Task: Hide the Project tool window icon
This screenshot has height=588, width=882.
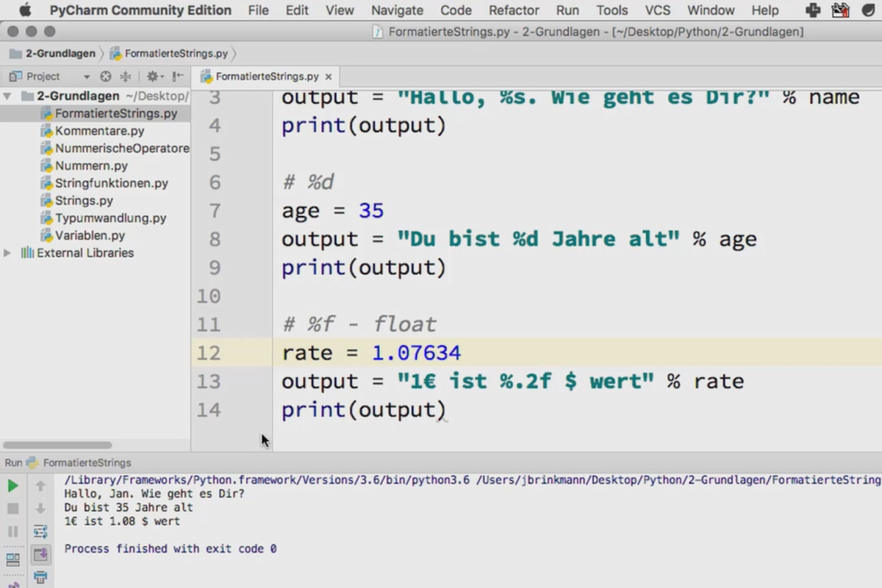Action: [178, 76]
